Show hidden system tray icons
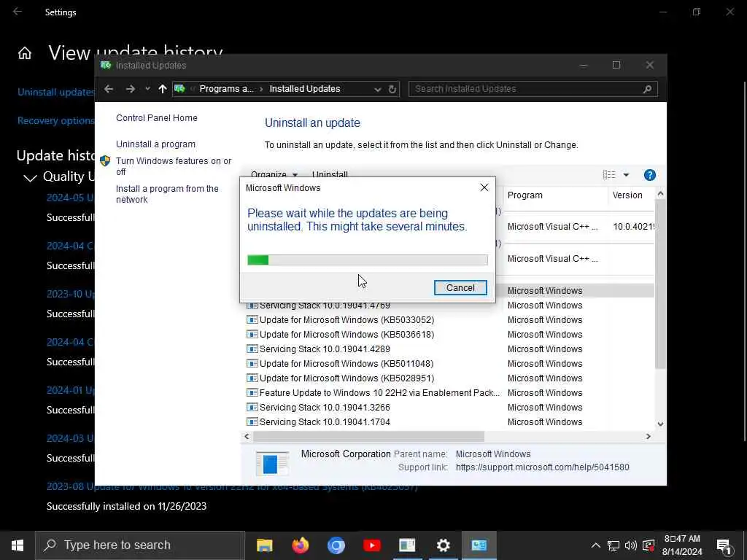The width and height of the screenshot is (747, 560). (595, 545)
